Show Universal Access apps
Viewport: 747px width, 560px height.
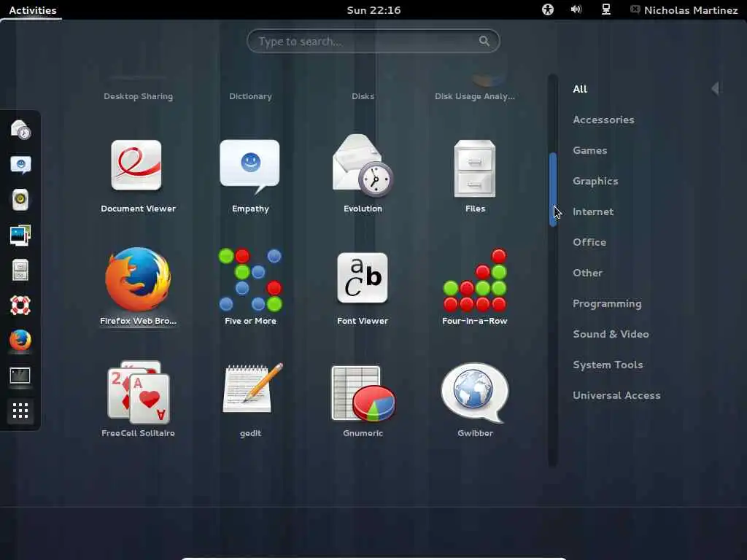616,395
